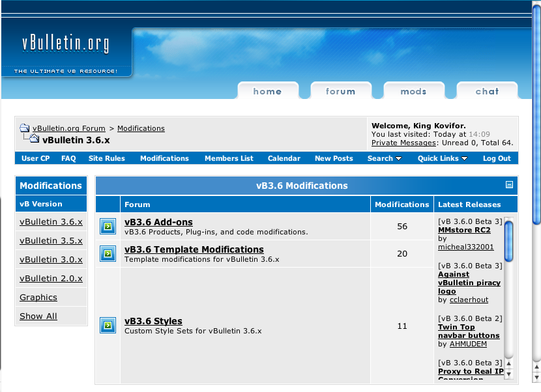This screenshot has height=392, width=541.
Task: Click the Latest Releases scrollbar thumb
Action: coord(509,241)
